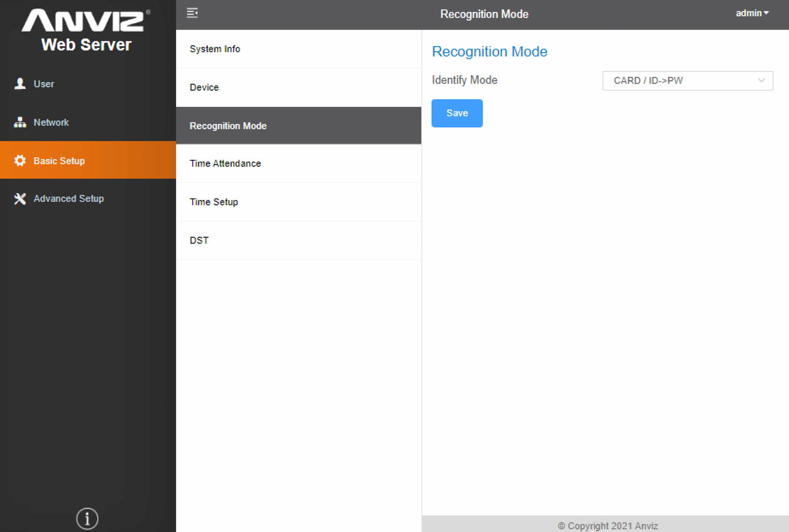Image resolution: width=789 pixels, height=532 pixels.
Task: Click the Network topology icon
Action: (x=20, y=122)
